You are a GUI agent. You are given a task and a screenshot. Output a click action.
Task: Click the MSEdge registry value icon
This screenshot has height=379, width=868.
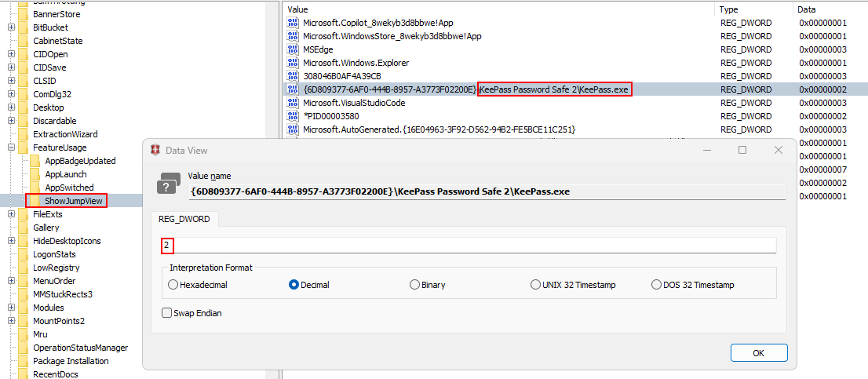click(294, 49)
